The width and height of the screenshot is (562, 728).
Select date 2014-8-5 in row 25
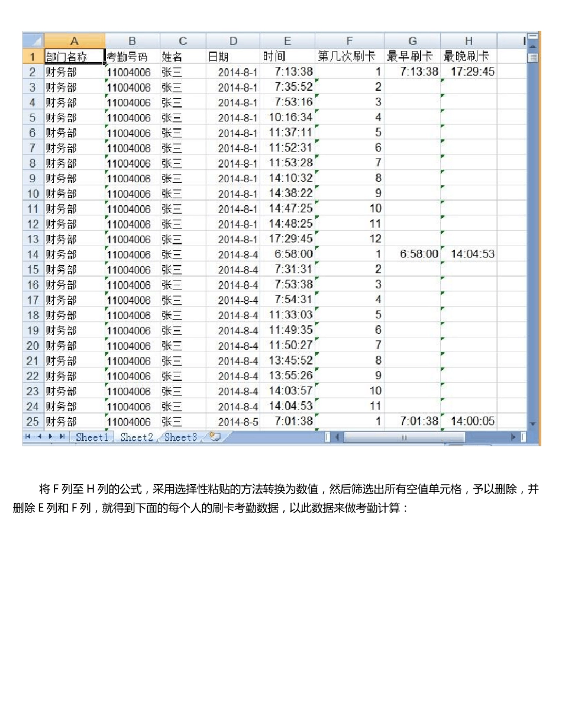pos(233,422)
